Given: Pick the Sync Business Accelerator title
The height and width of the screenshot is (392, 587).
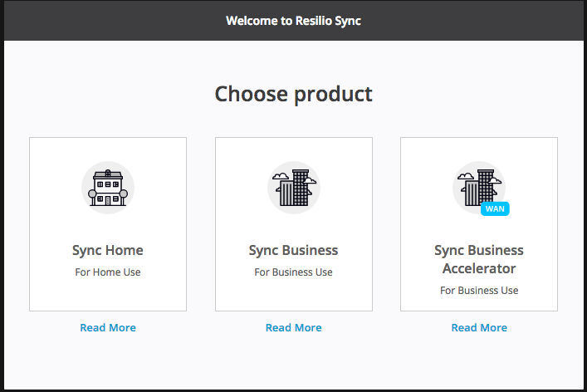Looking at the screenshot, I should (x=479, y=259).
